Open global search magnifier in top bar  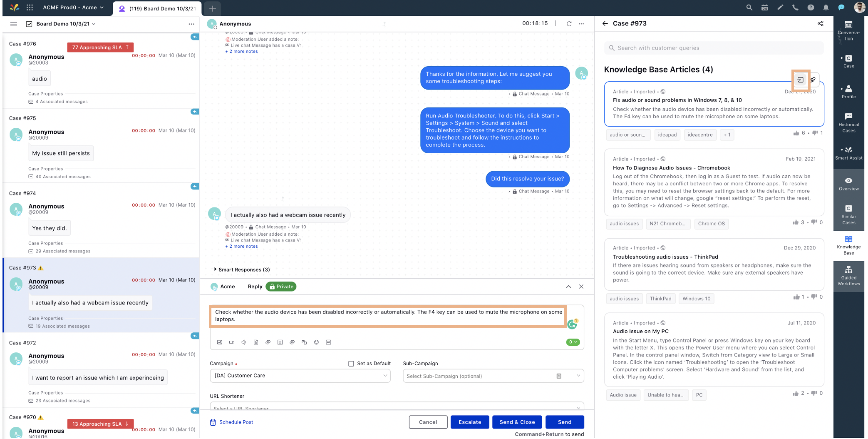[749, 7]
